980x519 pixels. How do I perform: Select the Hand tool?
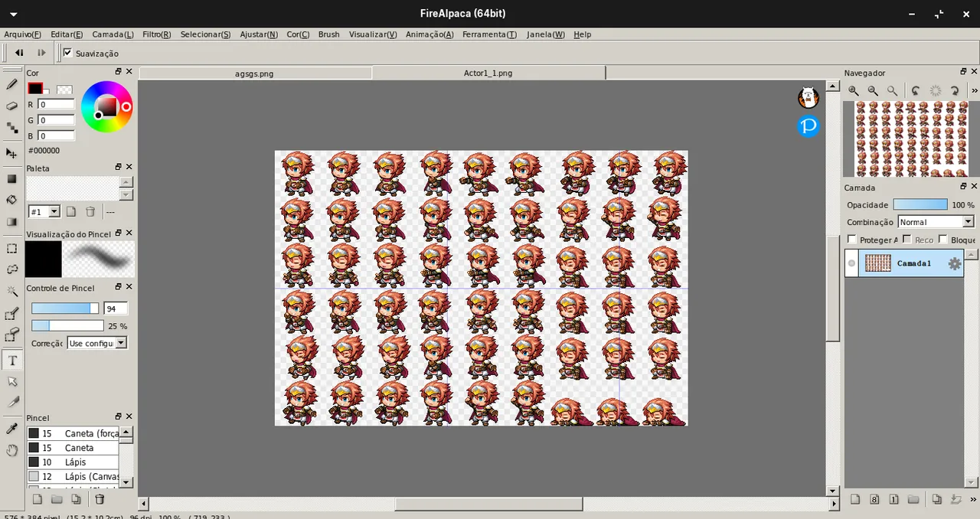tap(11, 450)
